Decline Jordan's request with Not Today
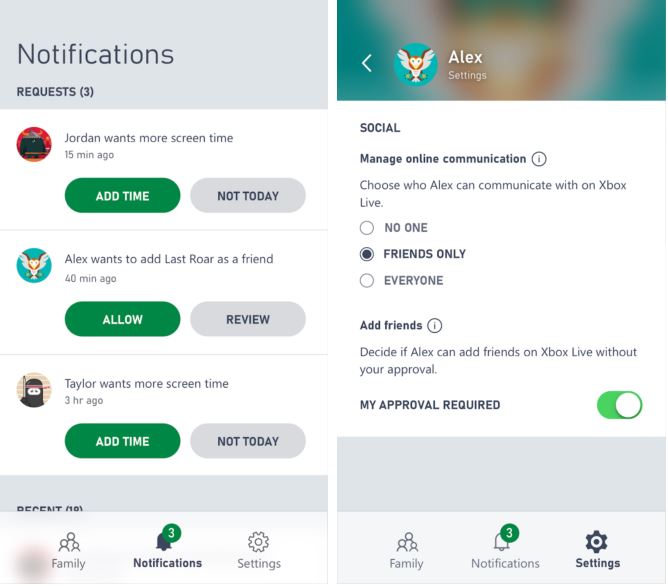The image size is (668, 586). [x=248, y=195]
